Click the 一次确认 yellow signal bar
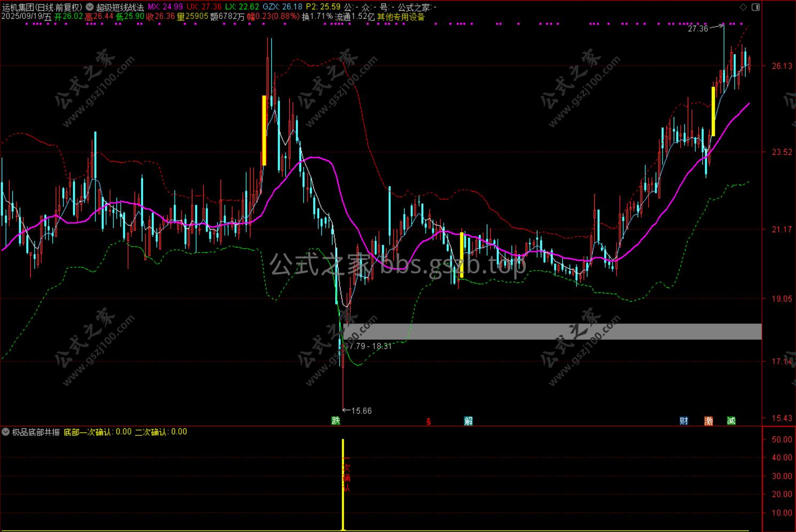The height and width of the screenshot is (532, 796). click(x=343, y=485)
